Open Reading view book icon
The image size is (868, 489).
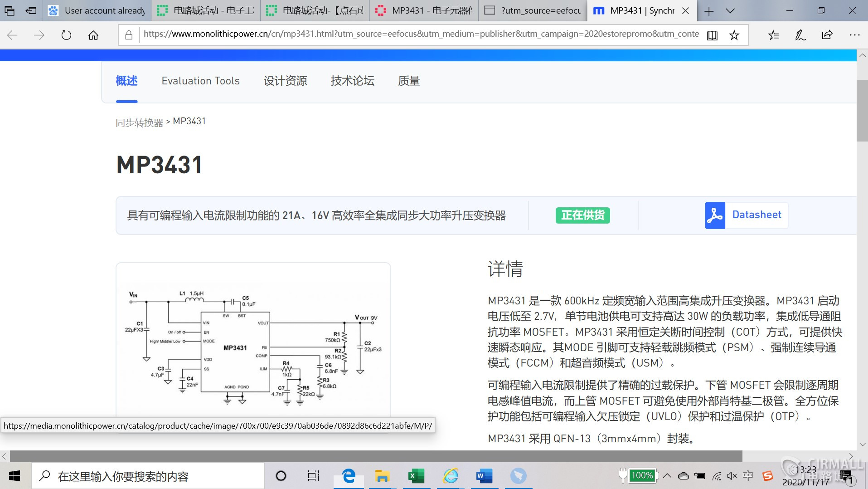(x=712, y=35)
